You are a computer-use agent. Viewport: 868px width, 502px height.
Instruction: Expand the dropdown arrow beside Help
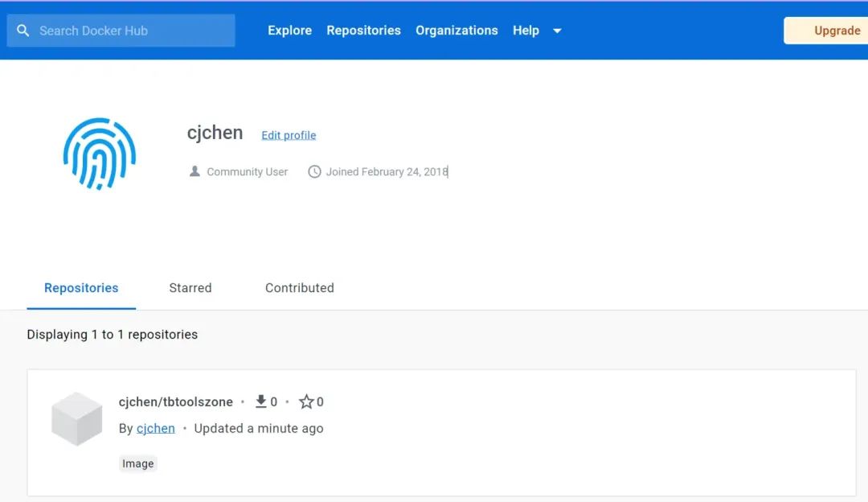557,31
